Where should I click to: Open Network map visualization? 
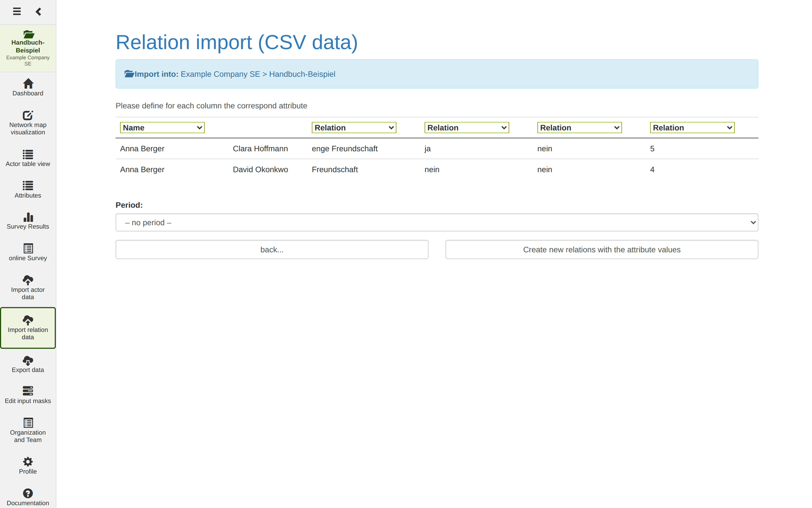pyautogui.click(x=28, y=123)
